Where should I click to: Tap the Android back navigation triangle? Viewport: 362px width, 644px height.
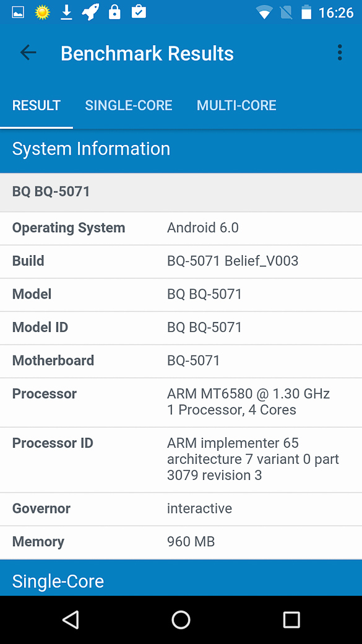tap(71, 619)
